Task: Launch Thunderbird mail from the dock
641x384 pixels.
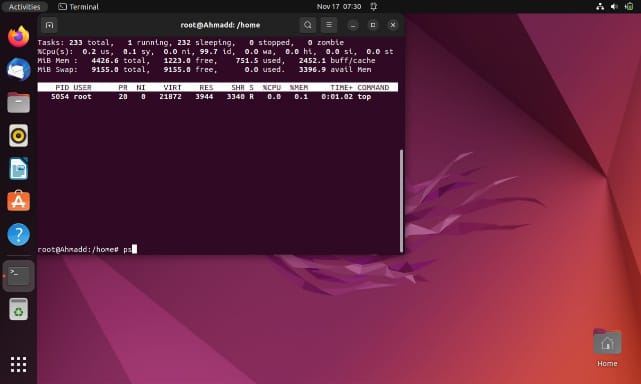Action: pos(18,69)
